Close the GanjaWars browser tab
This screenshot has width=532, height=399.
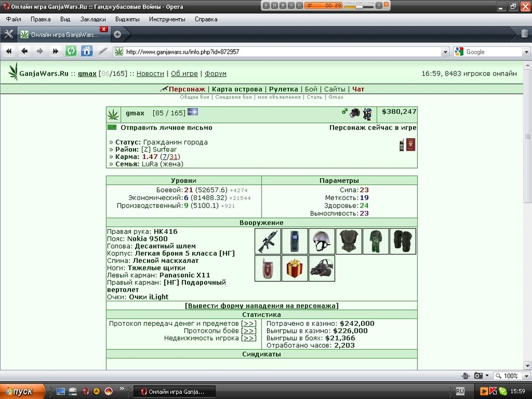point(104,29)
